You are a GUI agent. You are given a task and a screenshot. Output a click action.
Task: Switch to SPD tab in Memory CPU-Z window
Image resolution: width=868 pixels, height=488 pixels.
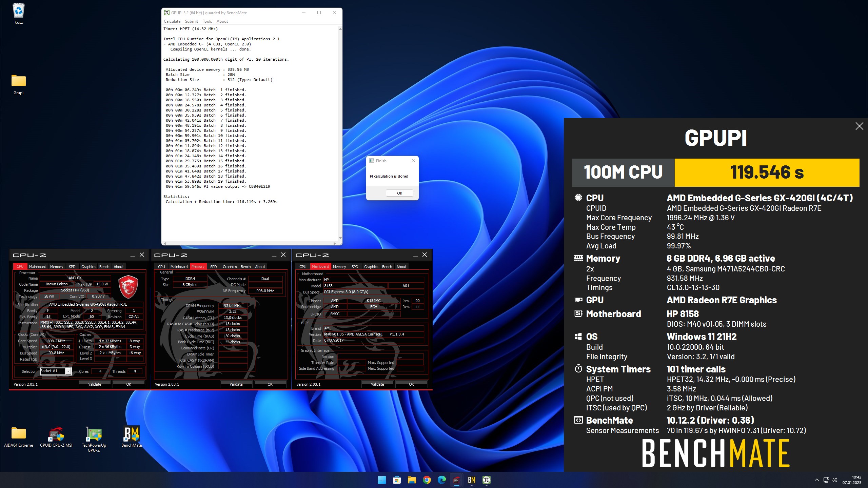click(213, 267)
